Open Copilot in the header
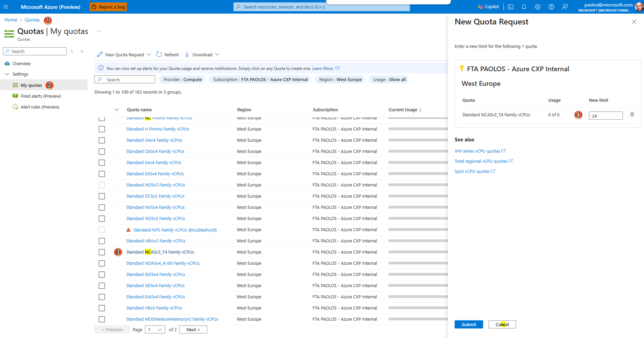The width and height of the screenshot is (644, 338). (x=488, y=7)
